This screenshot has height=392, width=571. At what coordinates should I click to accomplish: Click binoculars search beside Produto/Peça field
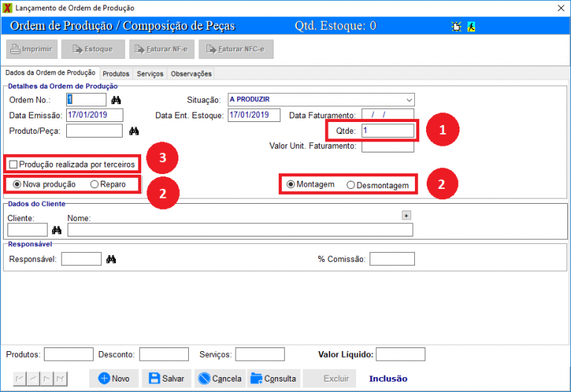[x=134, y=131]
